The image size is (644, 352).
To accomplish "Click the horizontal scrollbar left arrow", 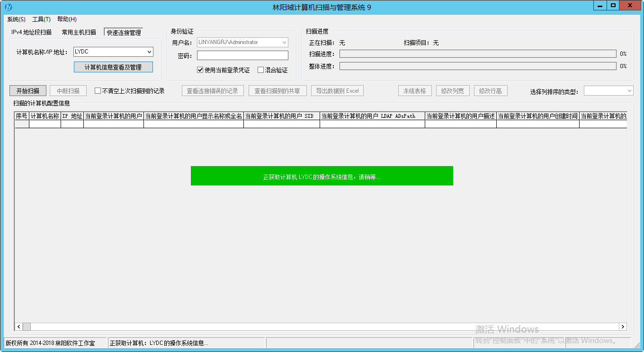I will [x=19, y=327].
